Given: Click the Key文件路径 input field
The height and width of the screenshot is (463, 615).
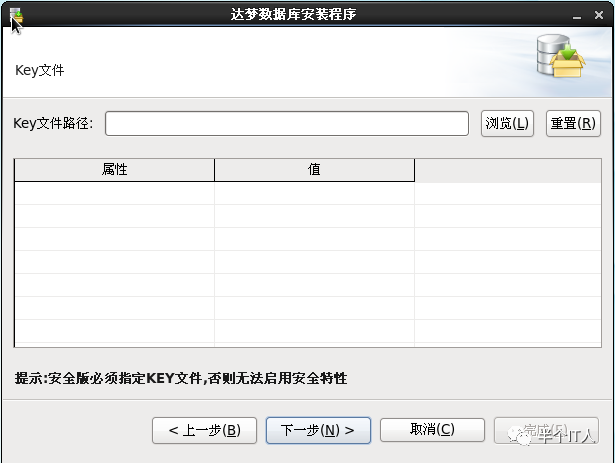Looking at the screenshot, I should pos(287,124).
